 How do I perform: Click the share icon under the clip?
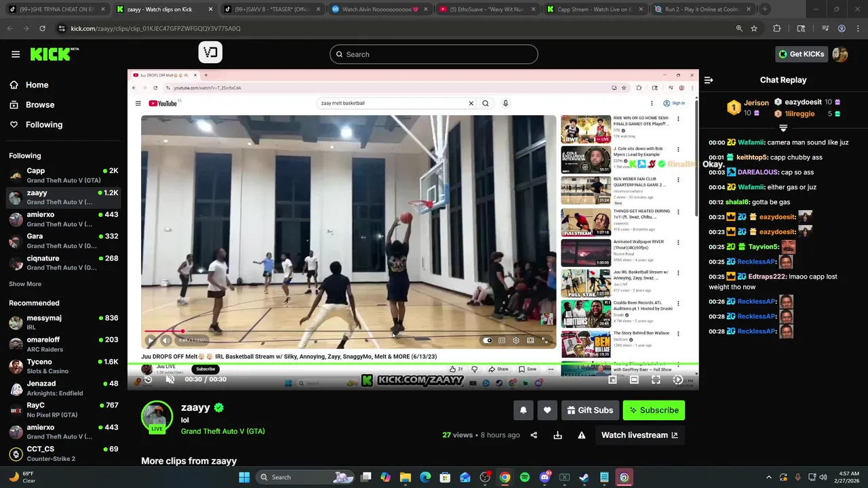(x=534, y=435)
